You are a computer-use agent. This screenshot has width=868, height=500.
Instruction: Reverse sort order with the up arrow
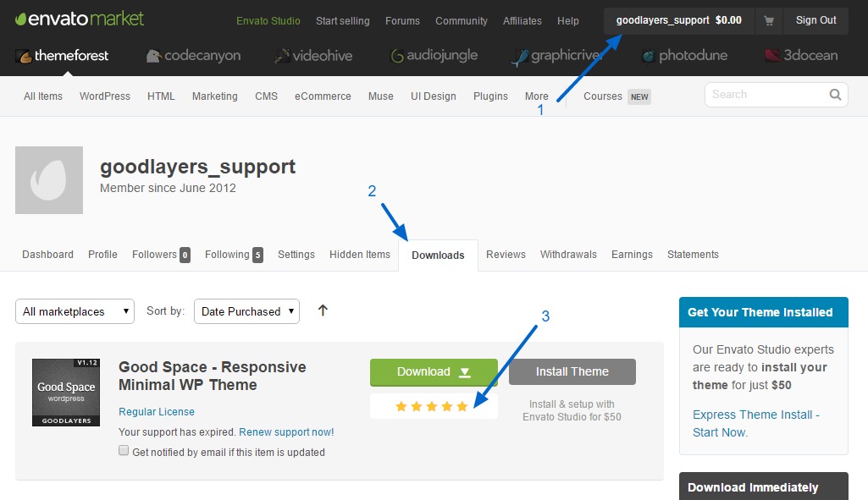323,310
